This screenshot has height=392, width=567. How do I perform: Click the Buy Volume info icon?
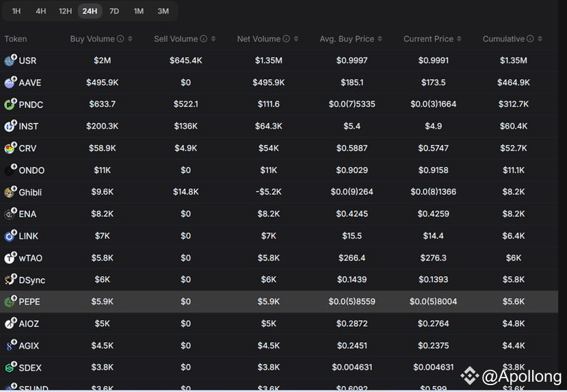[x=120, y=39]
